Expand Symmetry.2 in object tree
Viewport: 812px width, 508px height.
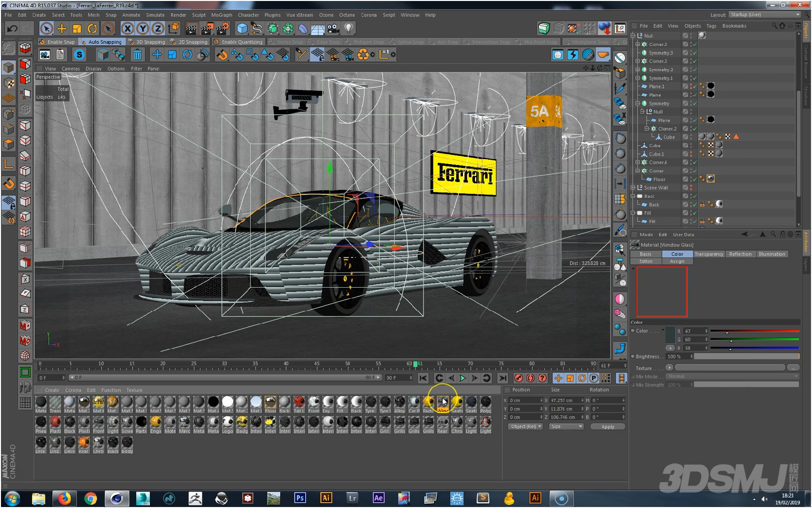[638, 70]
